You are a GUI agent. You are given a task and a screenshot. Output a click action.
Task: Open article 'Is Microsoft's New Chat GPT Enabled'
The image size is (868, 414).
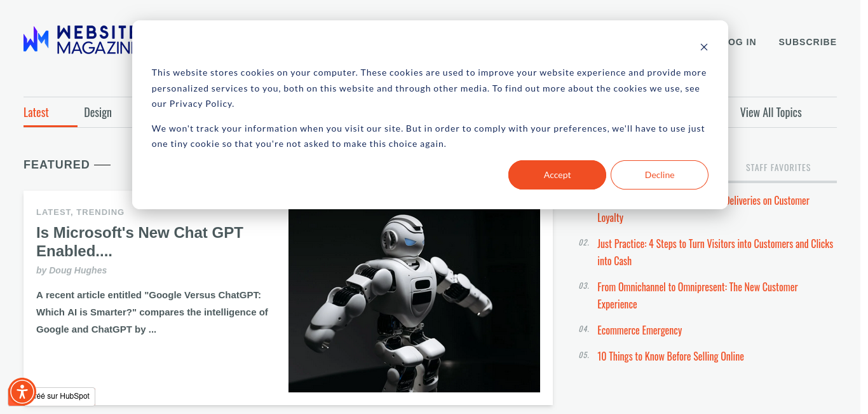pos(140,242)
